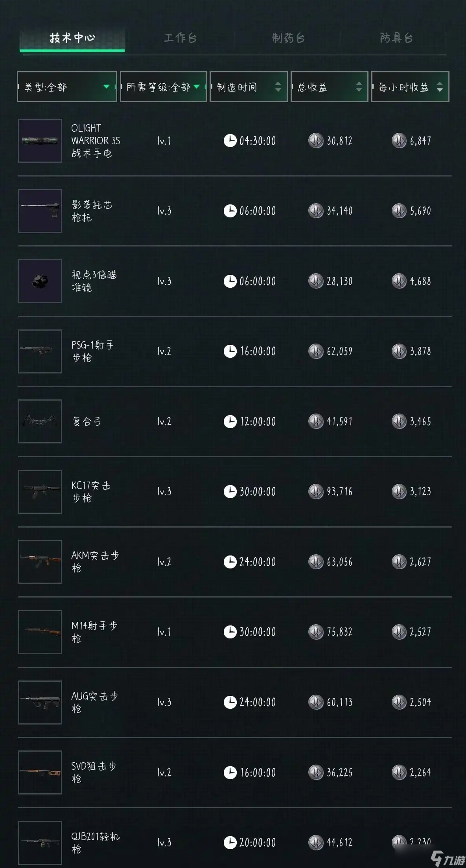The height and width of the screenshot is (868, 466).
Task: Switch to the 工作台 tab
Action: point(180,38)
